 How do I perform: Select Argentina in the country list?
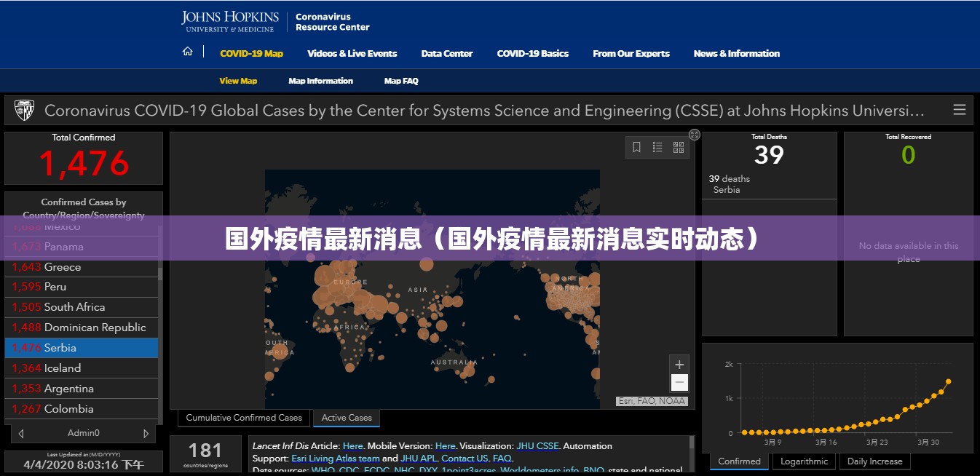click(82, 389)
